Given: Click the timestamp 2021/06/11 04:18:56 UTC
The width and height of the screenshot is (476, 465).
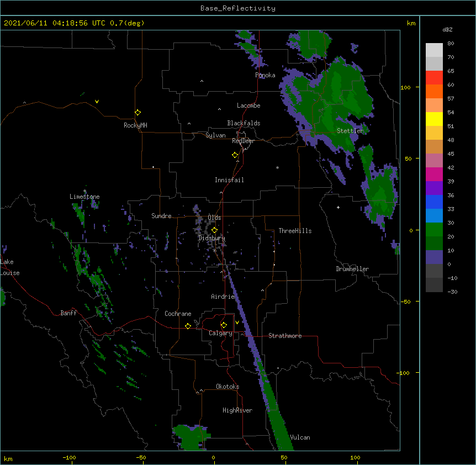Looking at the screenshot, I should 55,23.
